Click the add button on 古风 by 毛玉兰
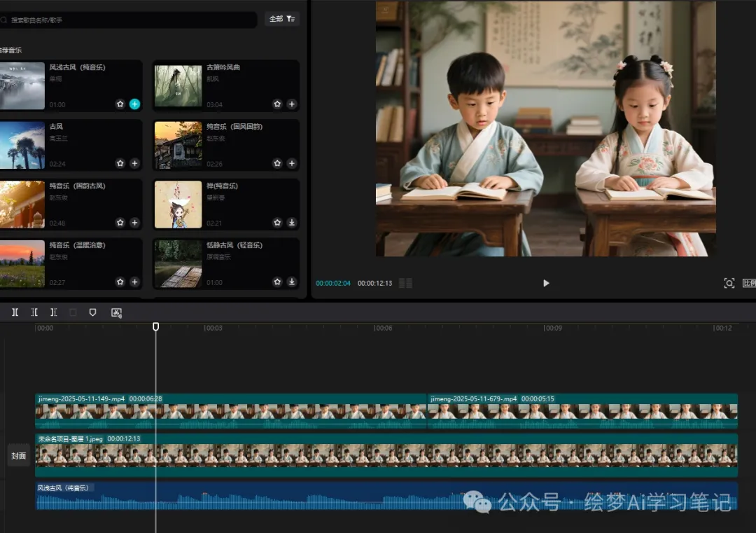The image size is (756, 533). pos(134,163)
